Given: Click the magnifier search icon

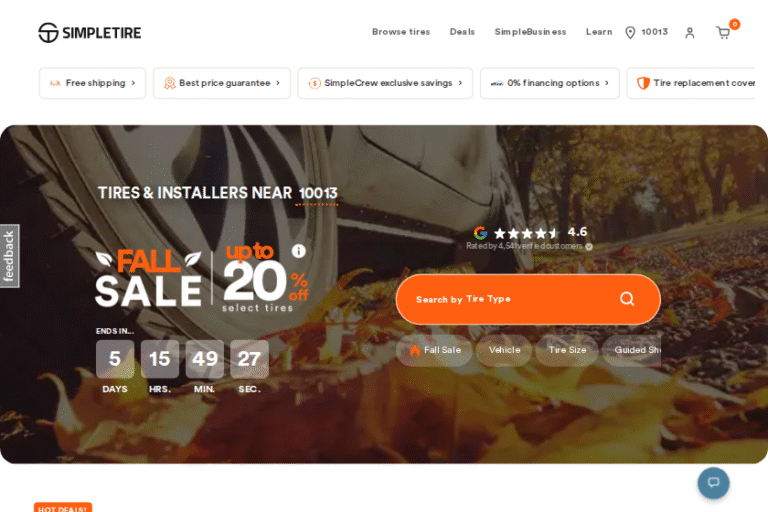Looking at the screenshot, I should (x=627, y=299).
